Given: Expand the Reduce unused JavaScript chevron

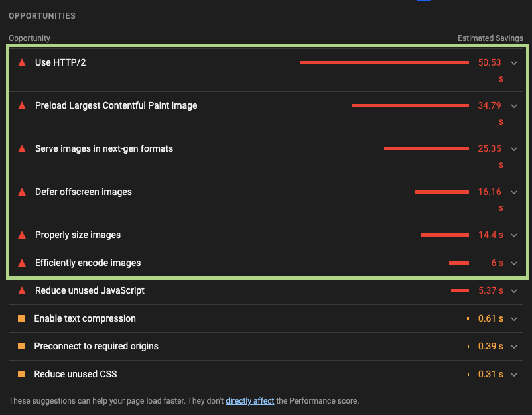Looking at the screenshot, I should click(x=513, y=290).
